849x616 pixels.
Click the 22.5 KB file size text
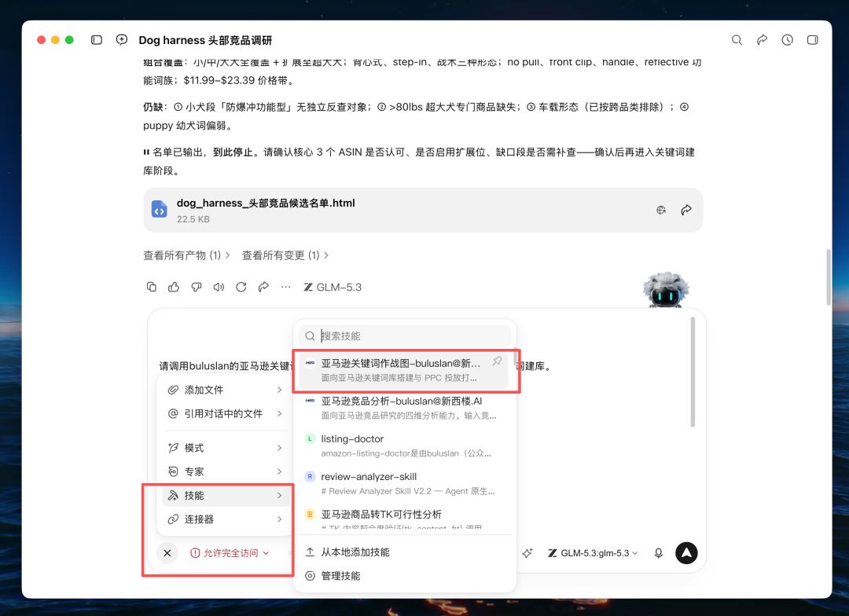(193, 219)
